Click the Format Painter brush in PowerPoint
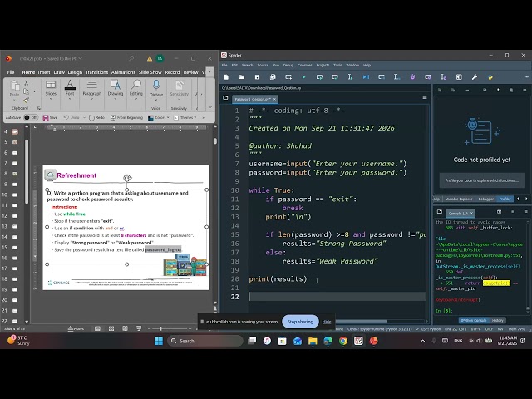The width and height of the screenshot is (532, 399). click(26, 100)
